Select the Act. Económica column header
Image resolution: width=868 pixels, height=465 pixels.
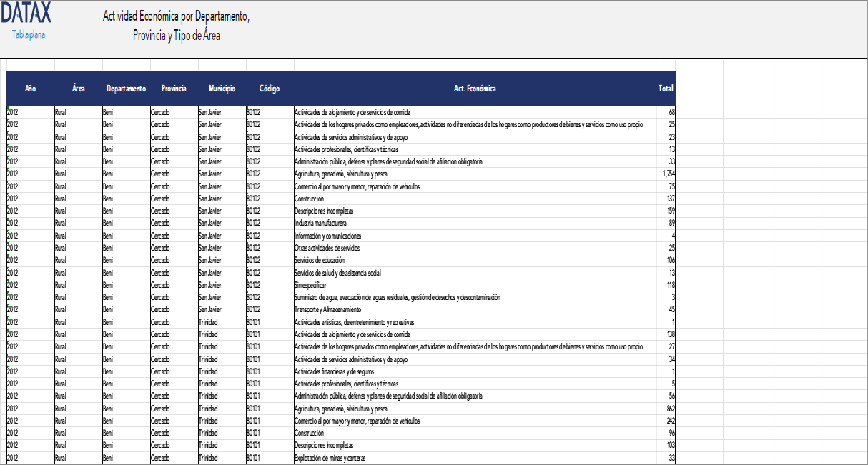(475, 89)
